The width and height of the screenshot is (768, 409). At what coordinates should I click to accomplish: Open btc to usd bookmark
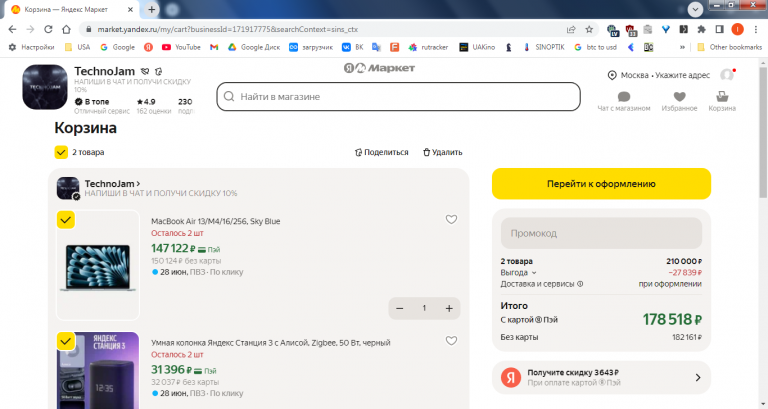[595, 47]
